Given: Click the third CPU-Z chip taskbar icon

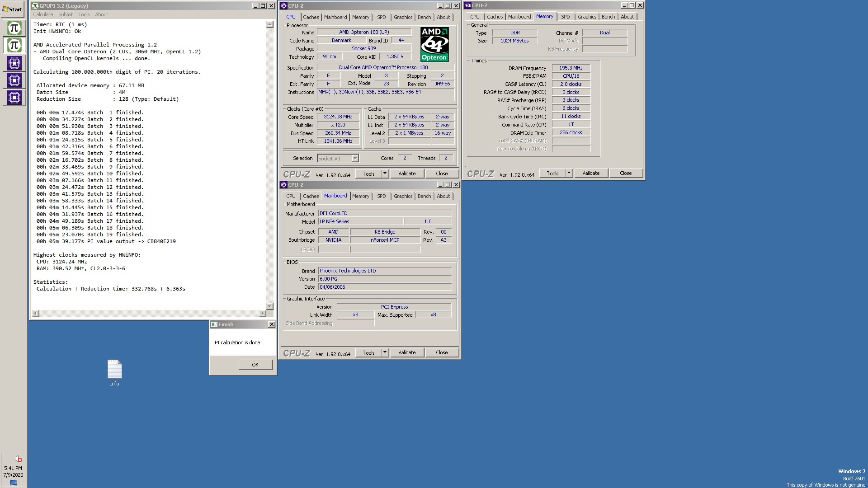Looking at the screenshot, I should [x=14, y=98].
